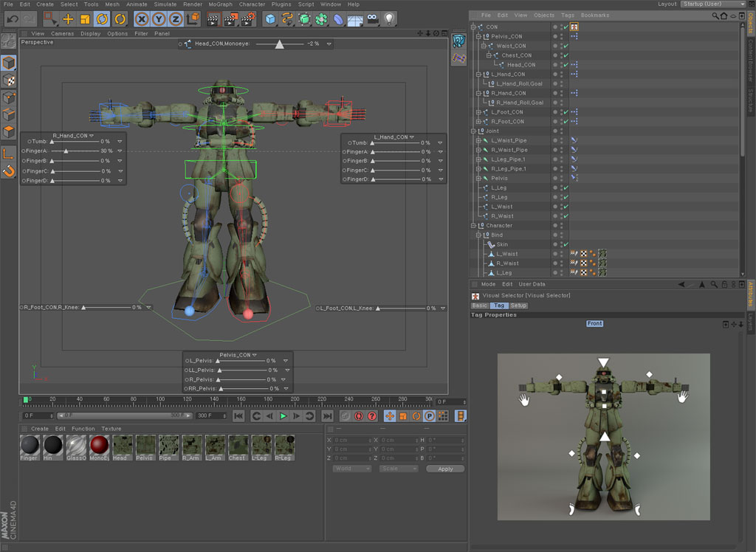The width and height of the screenshot is (756, 552).
Task: Select the MonoEye red material
Action: [100, 448]
